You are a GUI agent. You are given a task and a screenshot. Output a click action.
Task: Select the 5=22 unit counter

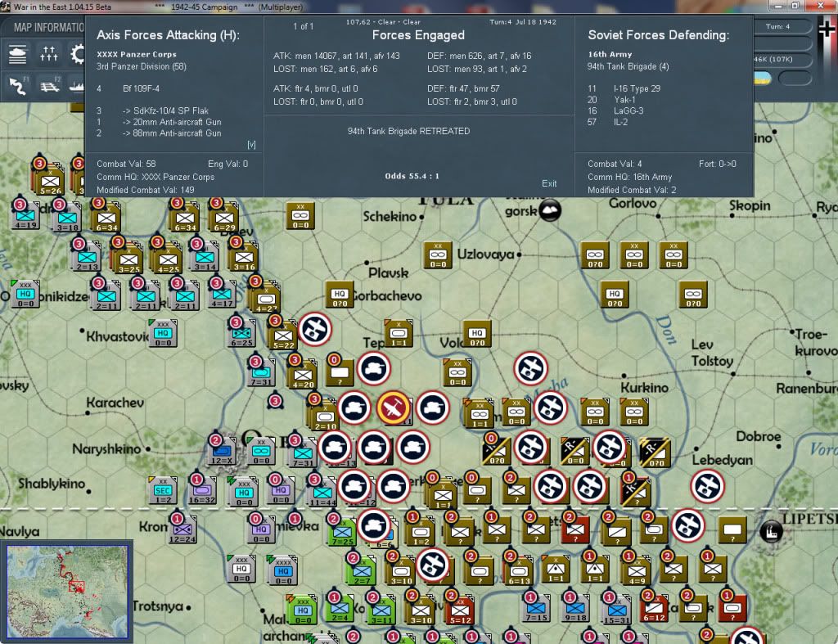(x=284, y=337)
